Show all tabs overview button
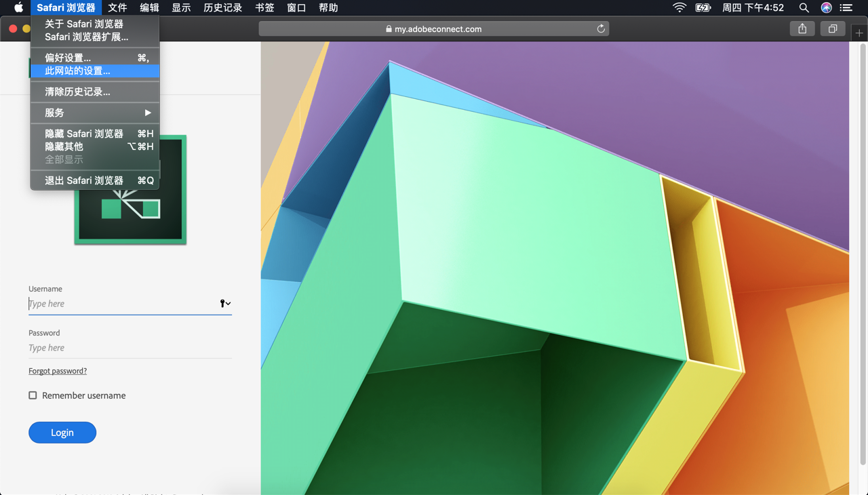Viewport: 868px width, 495px height. coord(833,28)
